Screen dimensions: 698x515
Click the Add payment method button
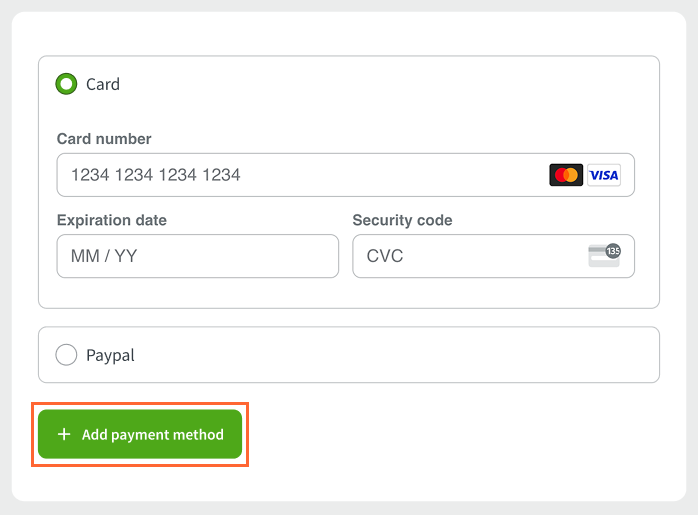coord(140,434)
